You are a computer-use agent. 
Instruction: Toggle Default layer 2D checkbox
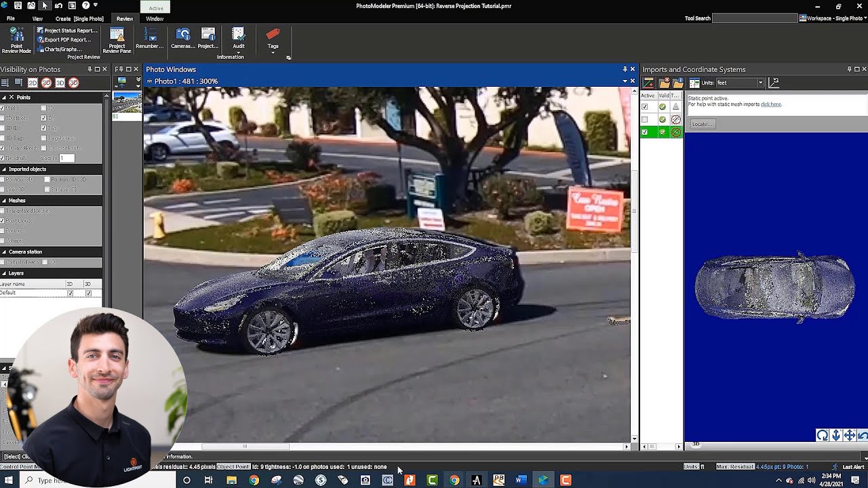pyautogui.click(x=71, y=293)
